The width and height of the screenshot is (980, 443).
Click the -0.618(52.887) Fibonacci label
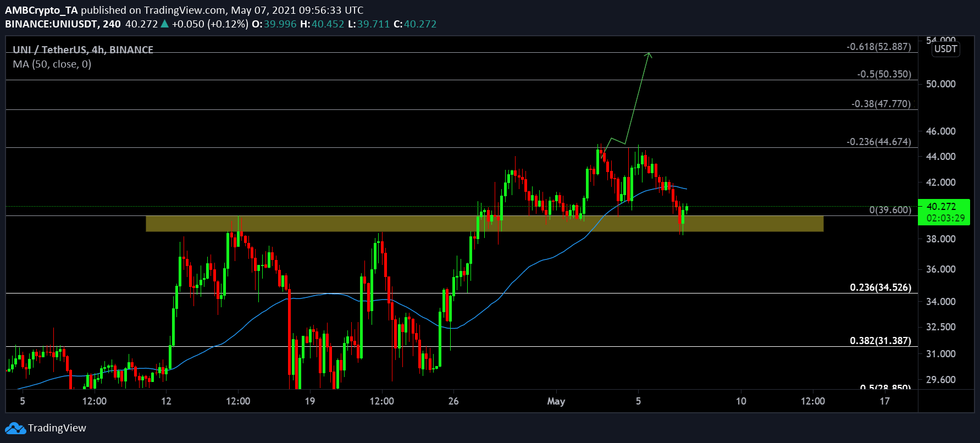click(878, 47)
